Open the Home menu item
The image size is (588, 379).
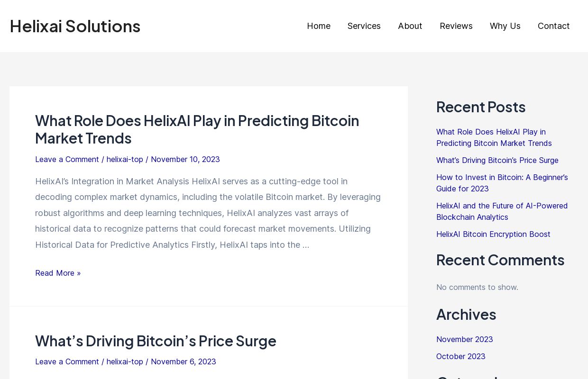pos(318,26)
